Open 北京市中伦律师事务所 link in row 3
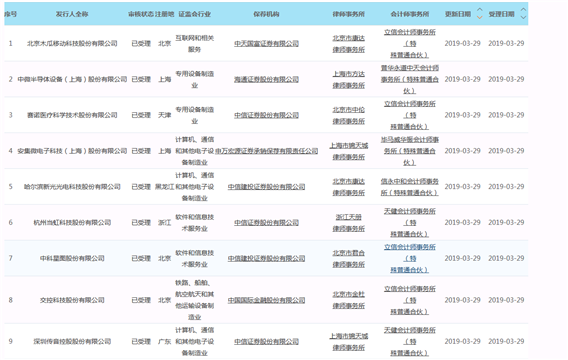 [x=348, y=115]
